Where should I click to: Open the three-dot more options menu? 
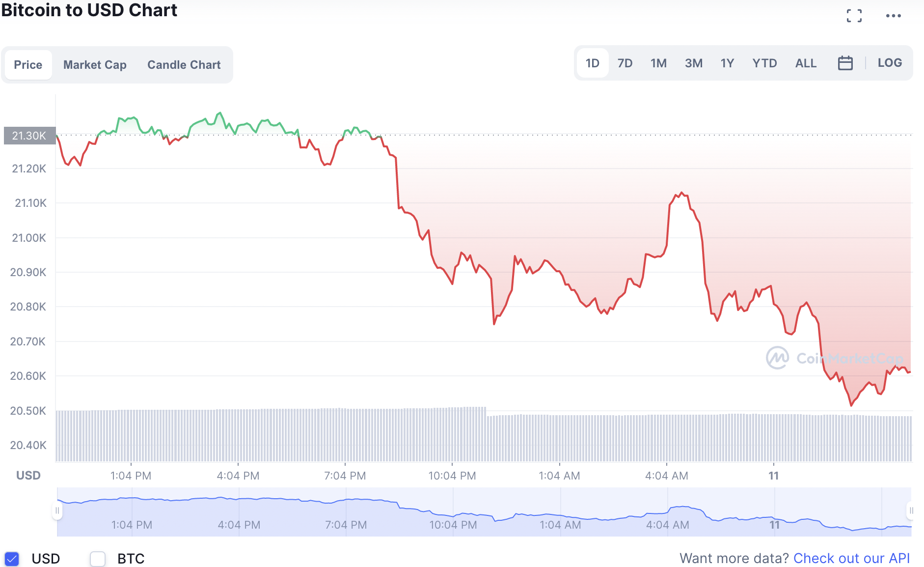point(894,16)
